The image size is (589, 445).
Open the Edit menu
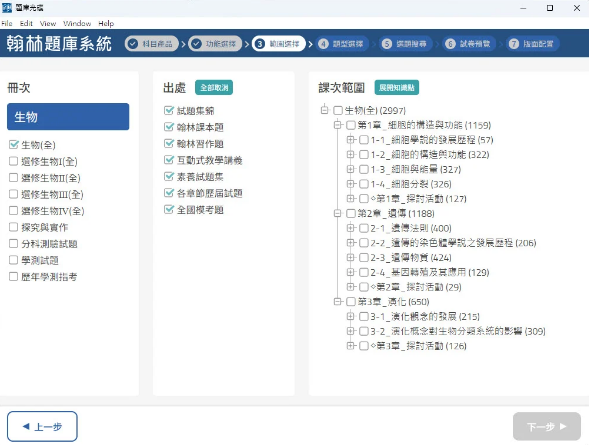pos(26,23)
